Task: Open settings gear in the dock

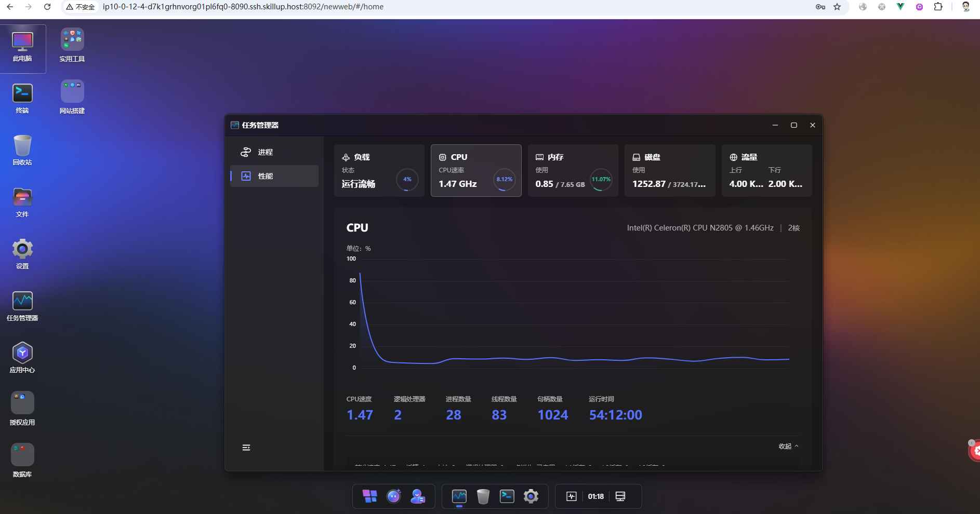Action: coord(531,496)
